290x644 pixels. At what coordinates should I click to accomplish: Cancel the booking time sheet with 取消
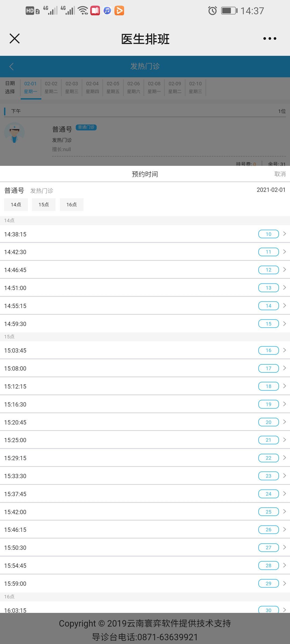point(280,174)
